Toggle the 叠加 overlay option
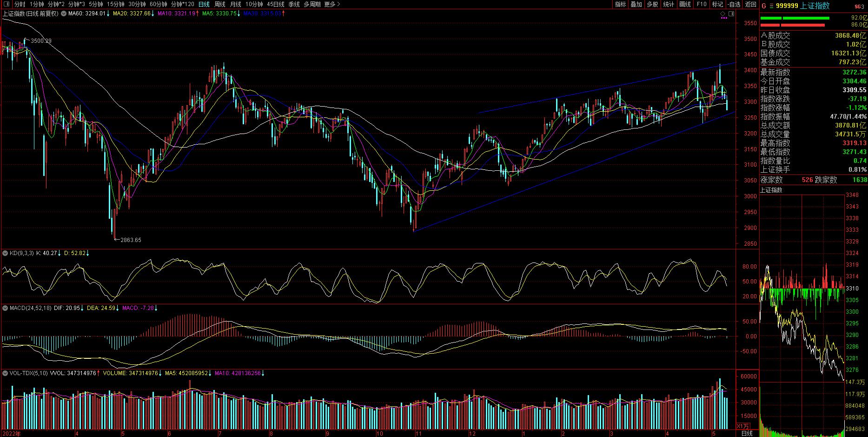 point(636,4)
